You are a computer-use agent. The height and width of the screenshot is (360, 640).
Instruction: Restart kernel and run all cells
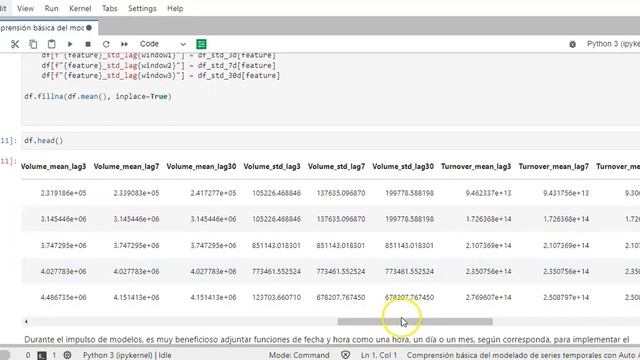pyautogui.click(x=124, y=44)
